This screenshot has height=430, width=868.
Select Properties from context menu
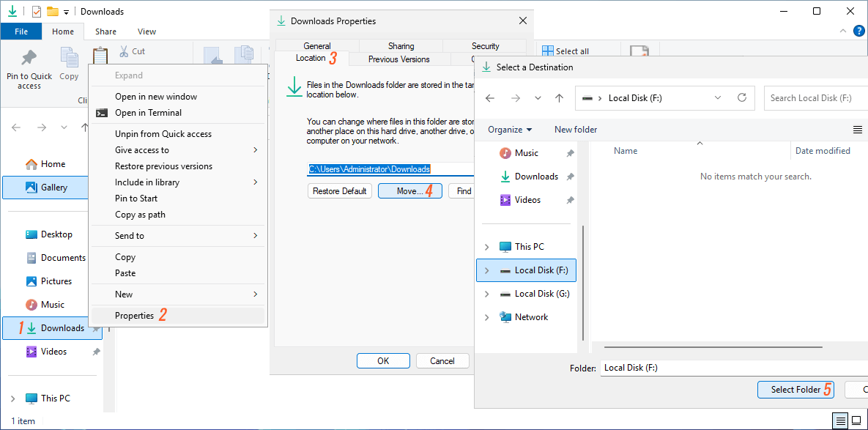point(135,316)
